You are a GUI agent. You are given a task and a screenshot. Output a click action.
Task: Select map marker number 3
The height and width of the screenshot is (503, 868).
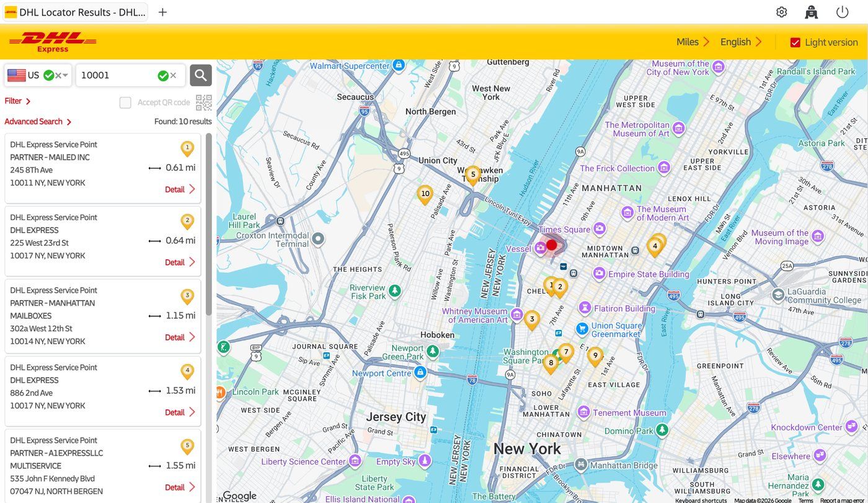coord(532,320)
